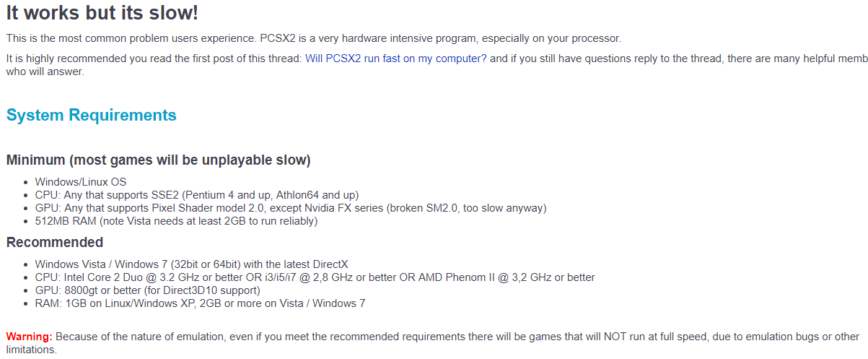868x359 pixels.
Task: Click the "GPU: 8800gt or better" line
Action: click(147, 290)
